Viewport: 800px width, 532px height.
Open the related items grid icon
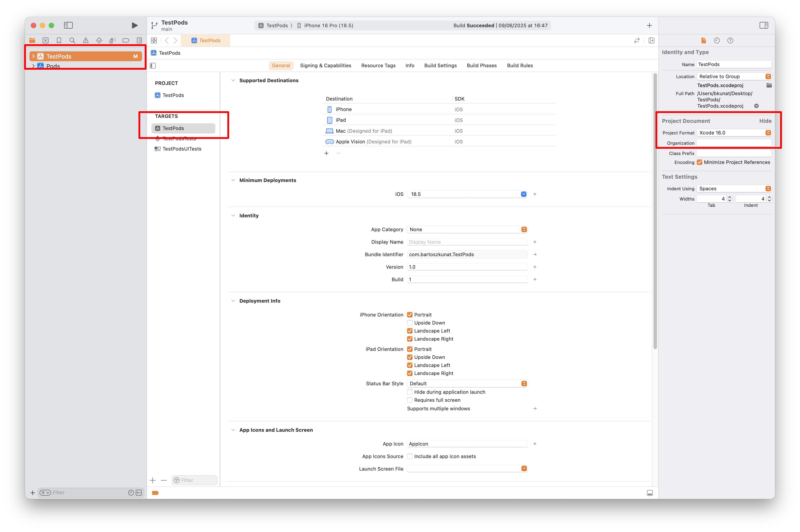pyautogui.click(x=154, y=40)
